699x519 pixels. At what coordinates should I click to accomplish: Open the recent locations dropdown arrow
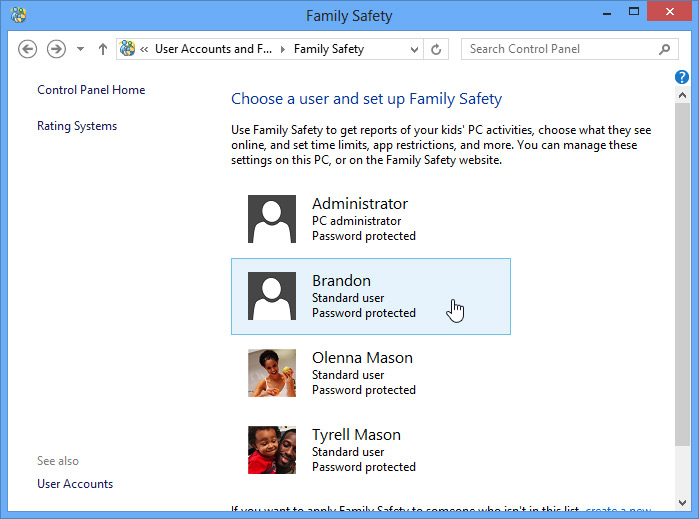pyautogui.click(x=80, y=49)
